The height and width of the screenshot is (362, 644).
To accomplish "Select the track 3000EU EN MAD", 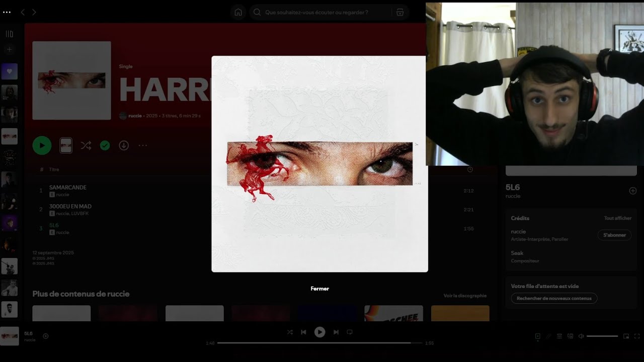I will [70, 206].
